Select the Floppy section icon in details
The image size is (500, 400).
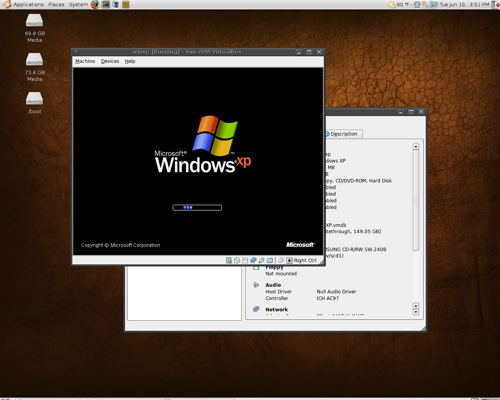[256, 268]
